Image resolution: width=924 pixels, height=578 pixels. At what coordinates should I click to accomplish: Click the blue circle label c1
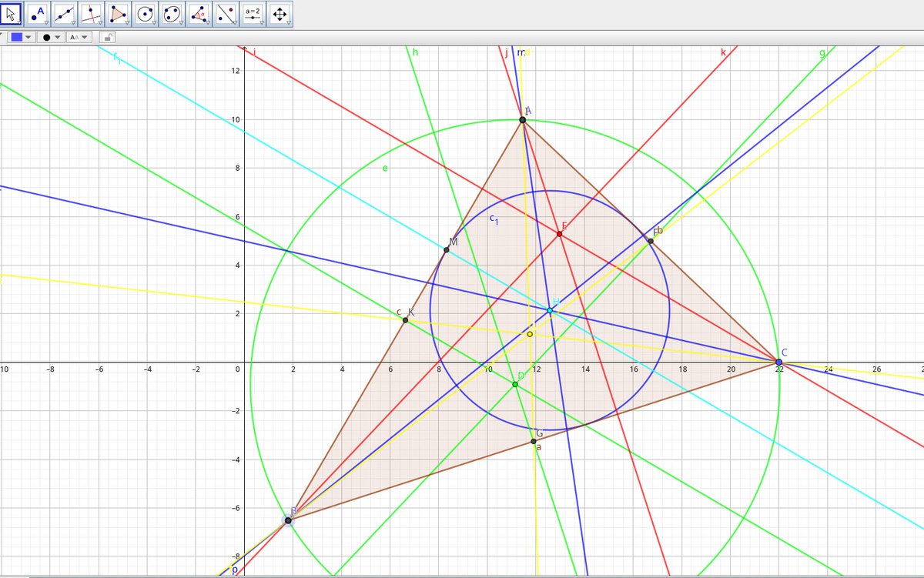point(494,219)
